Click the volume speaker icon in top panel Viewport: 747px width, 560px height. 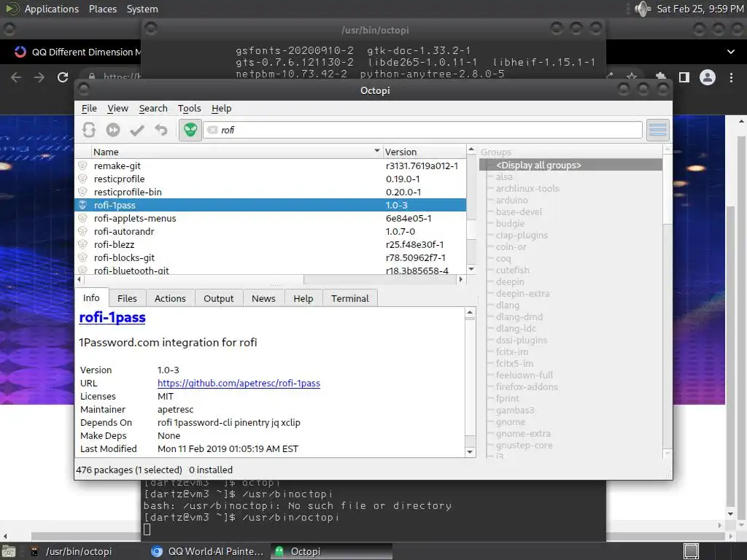pyautogui.click(x=643, y=9)
